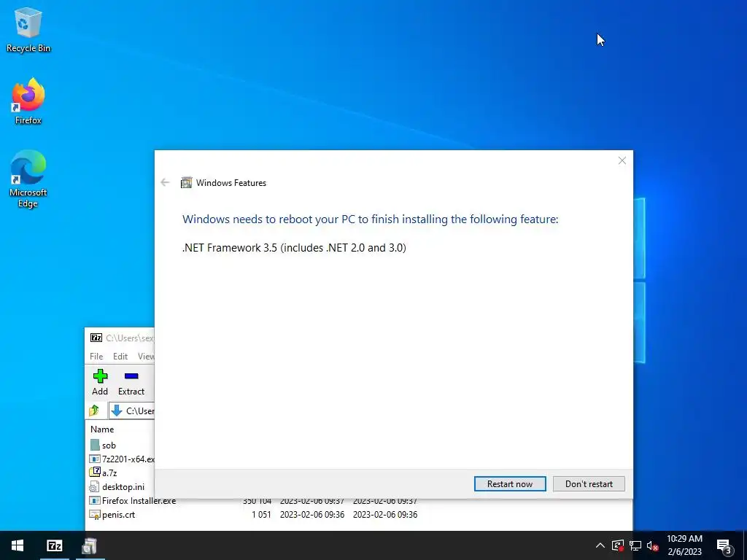Open the taskbar clock and date
This screenshot has height=560, width=747.
pyautogui.click(x=684, y=545)
